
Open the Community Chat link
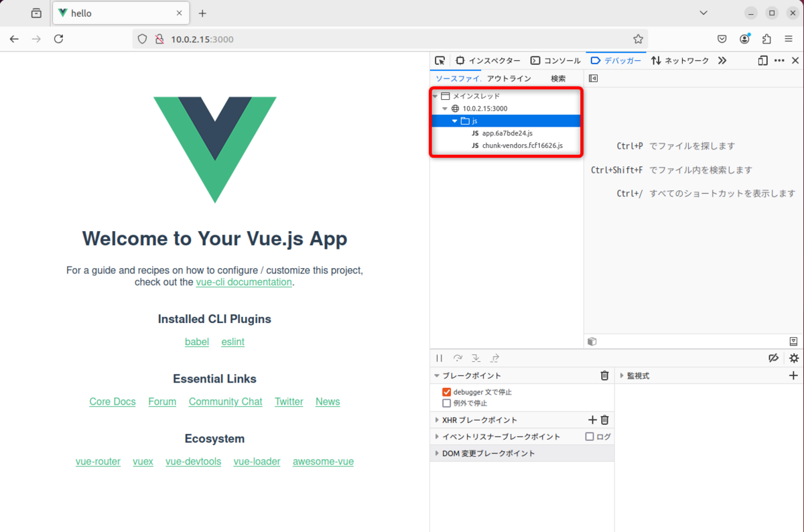pos(226,401)
